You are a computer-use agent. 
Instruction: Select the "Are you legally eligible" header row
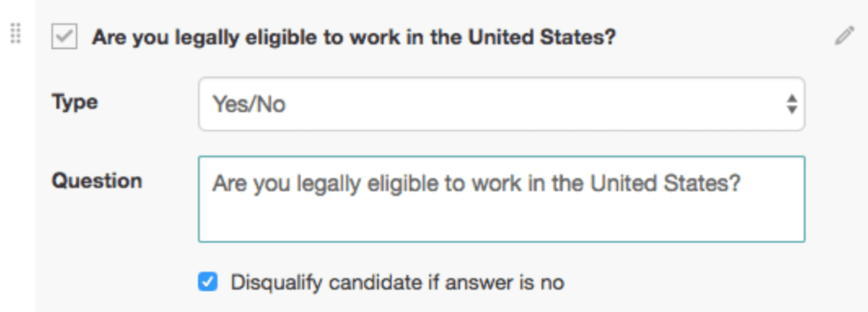[402, 38]
